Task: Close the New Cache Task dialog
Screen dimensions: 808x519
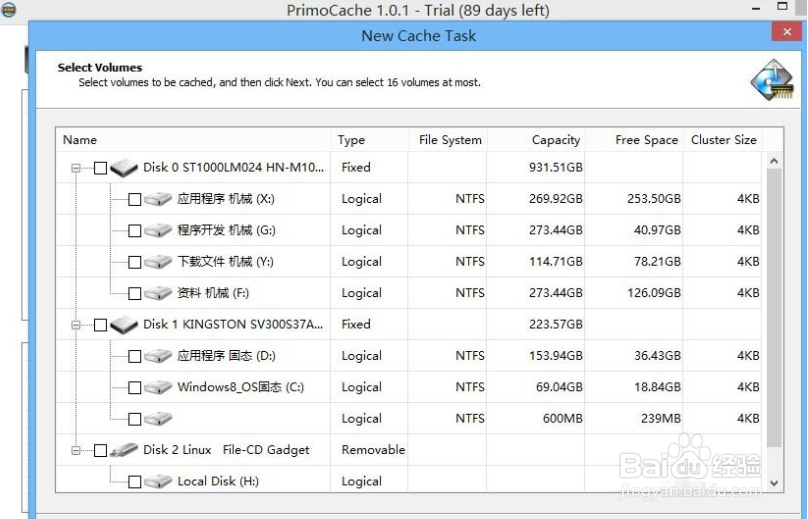Action: point(787,32)
